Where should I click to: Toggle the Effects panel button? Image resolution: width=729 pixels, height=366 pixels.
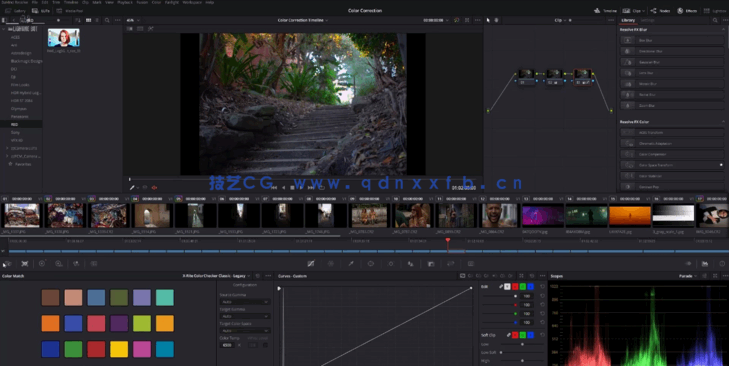click(x=687, y=11)
